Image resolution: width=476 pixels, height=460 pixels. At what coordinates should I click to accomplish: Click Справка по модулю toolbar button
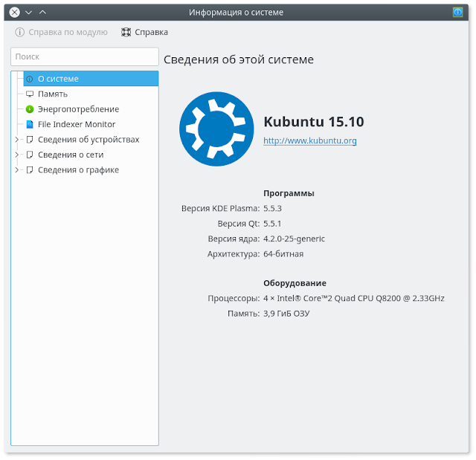pos(61,32)
